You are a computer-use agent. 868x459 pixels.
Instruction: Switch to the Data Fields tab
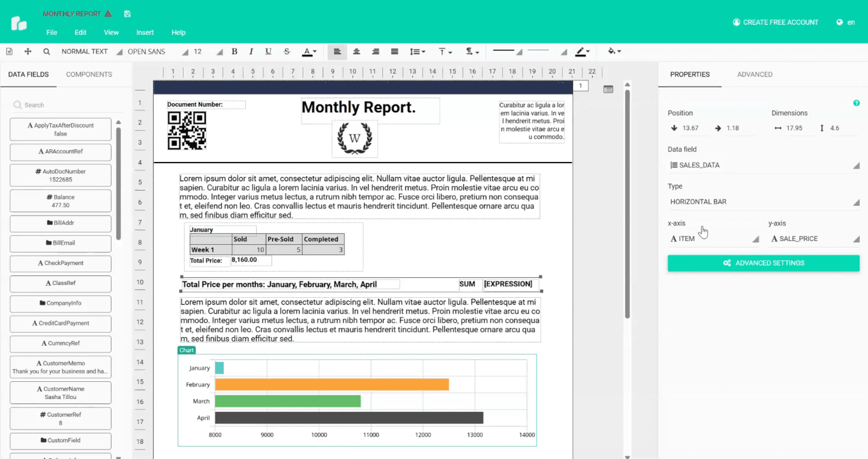pos(28,75)
